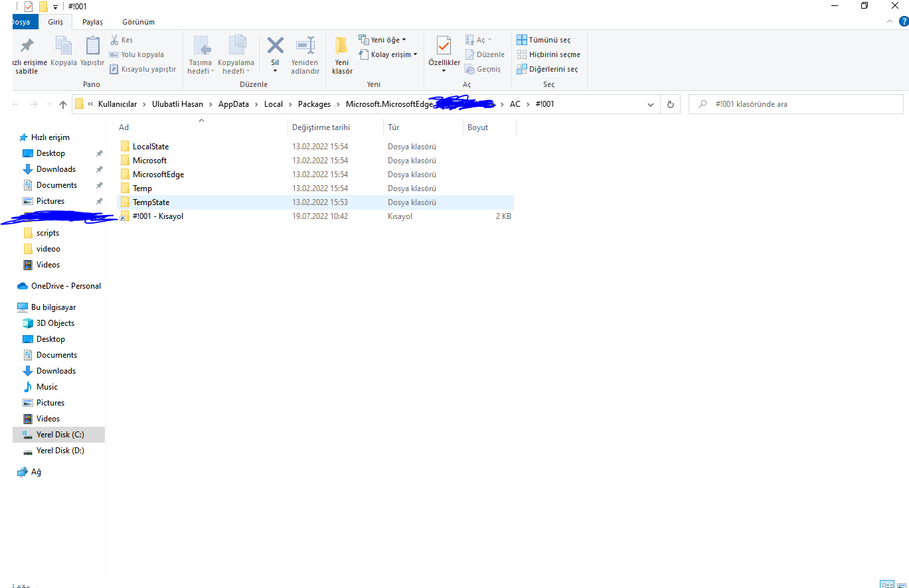Open Yerel Disk (C:) in the sidebar
909x588 pixels.
coord(60,435)
